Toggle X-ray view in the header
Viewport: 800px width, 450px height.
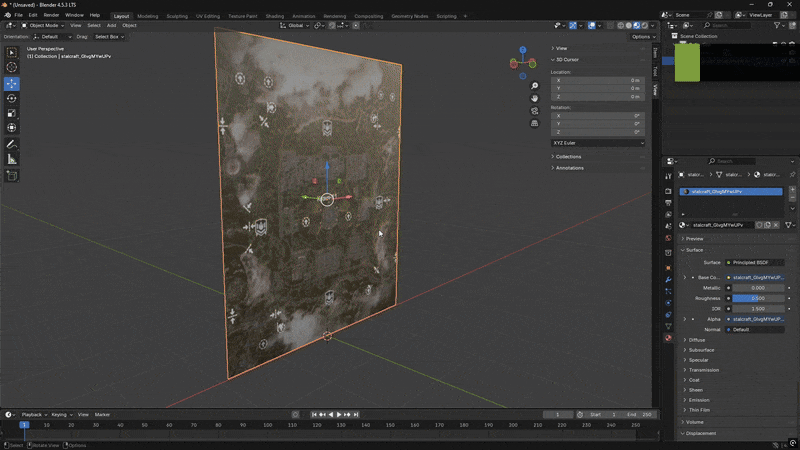(x=608, y=25)
